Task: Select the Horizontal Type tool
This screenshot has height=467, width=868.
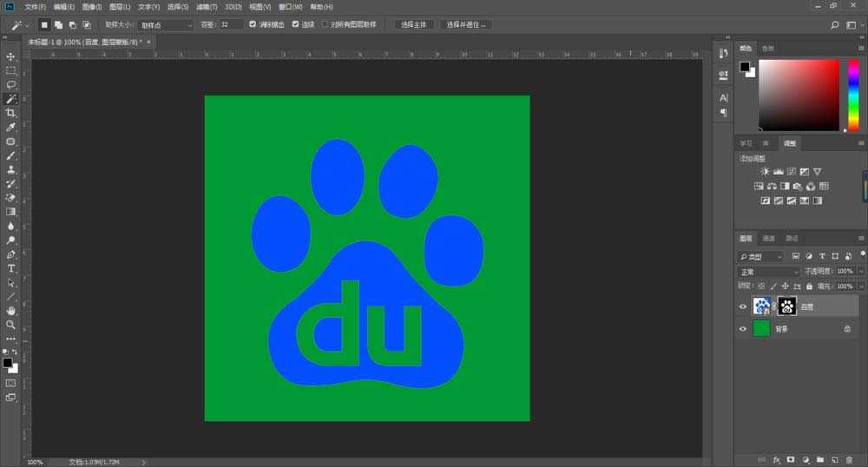Action: [11, 269]
